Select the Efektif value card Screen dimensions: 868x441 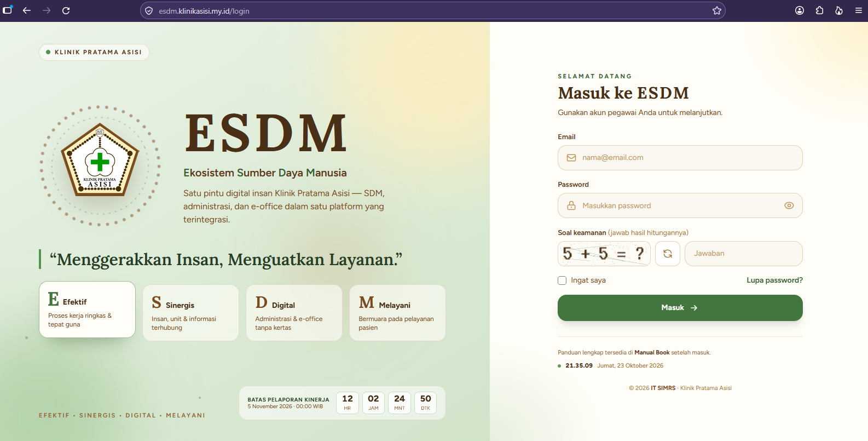pyautogui.click(x=88, y=310)
